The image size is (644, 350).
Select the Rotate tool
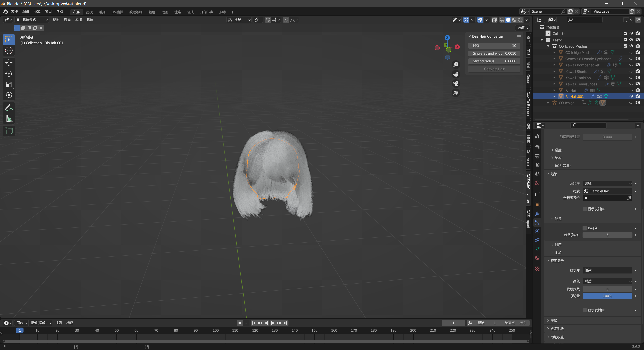(x=9, y=74)
